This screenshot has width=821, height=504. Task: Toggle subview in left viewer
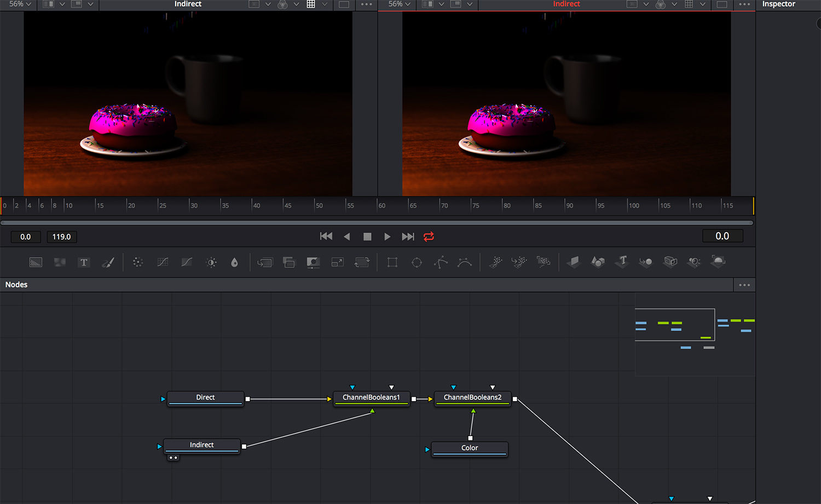(77, 4)
